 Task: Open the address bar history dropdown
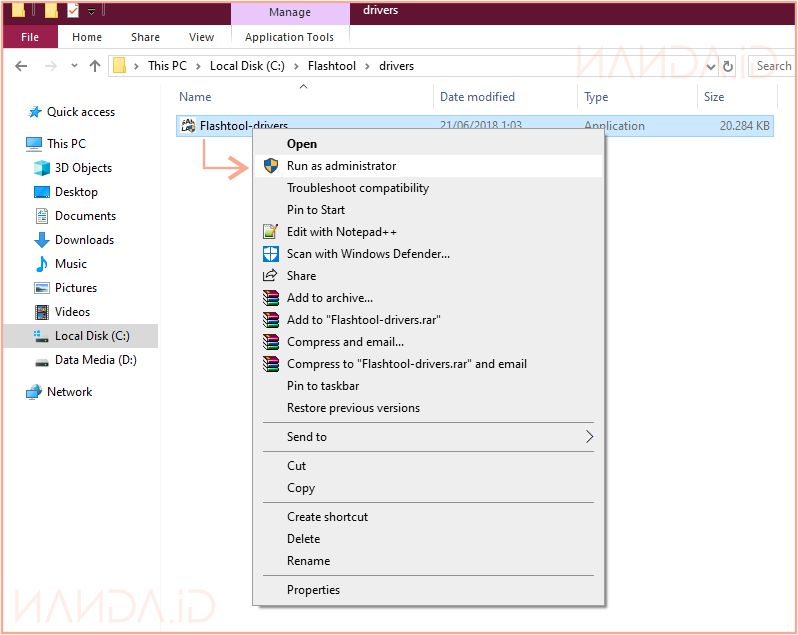(x=710, y=66)
